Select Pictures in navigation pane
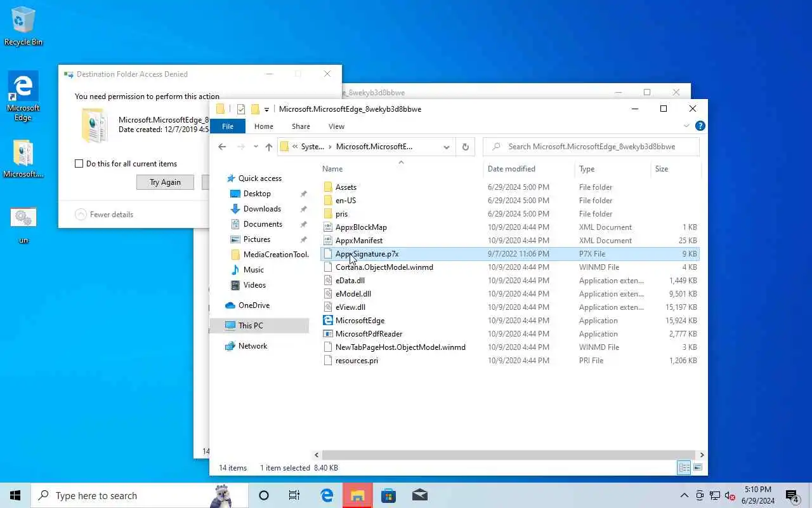The image size is (812, 508). (x=257, y=239)
